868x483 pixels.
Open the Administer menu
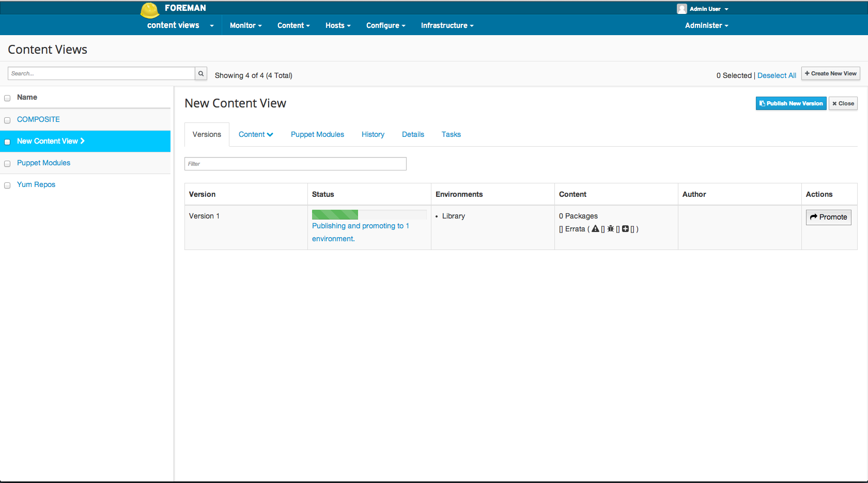click(x=707, y=25)
